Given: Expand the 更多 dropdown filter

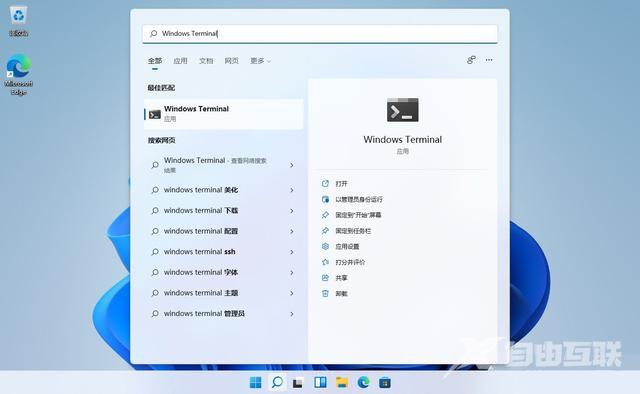Looking at the screenshot, I should tap(260, 61).
